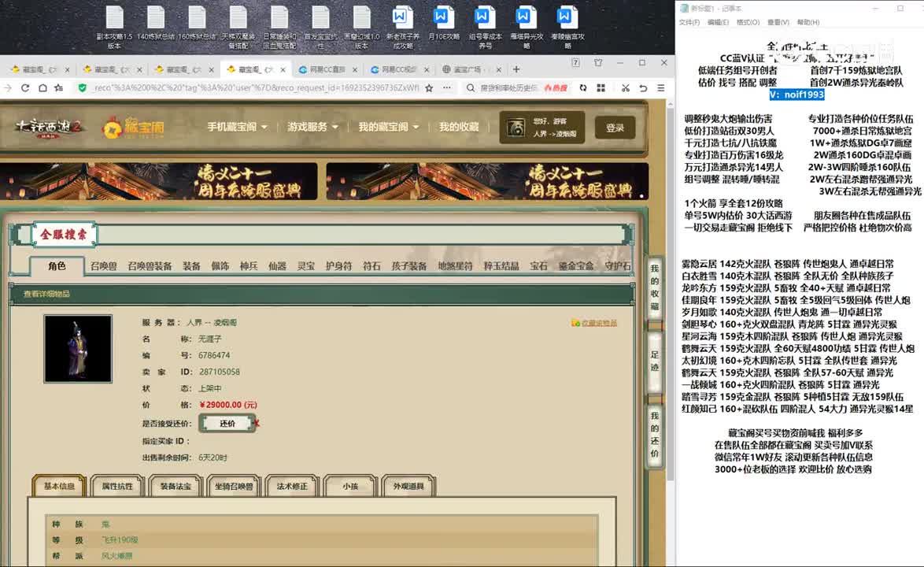Select the 宝石 category tab
Screen dimensions: 924x567
point(538,266)
